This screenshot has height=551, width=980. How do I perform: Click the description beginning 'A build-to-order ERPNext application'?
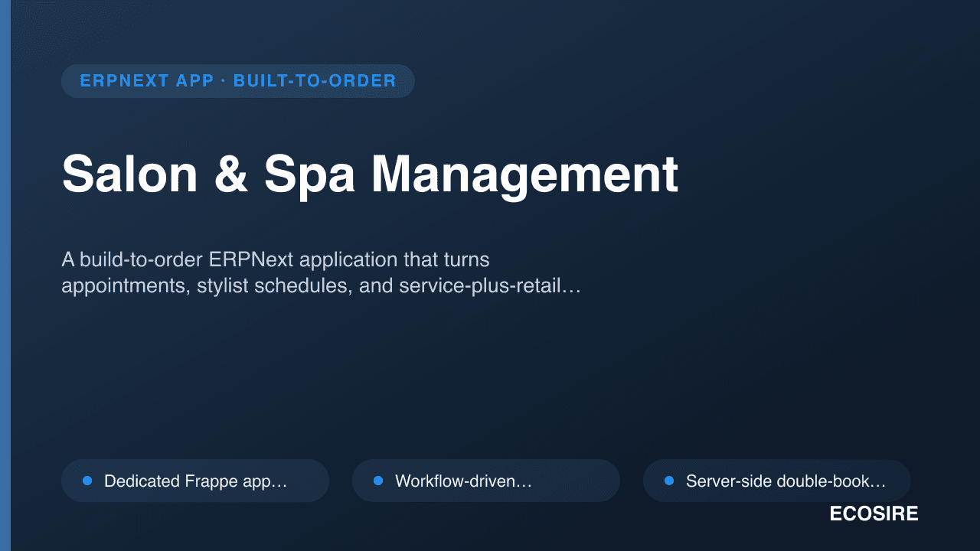322,273
